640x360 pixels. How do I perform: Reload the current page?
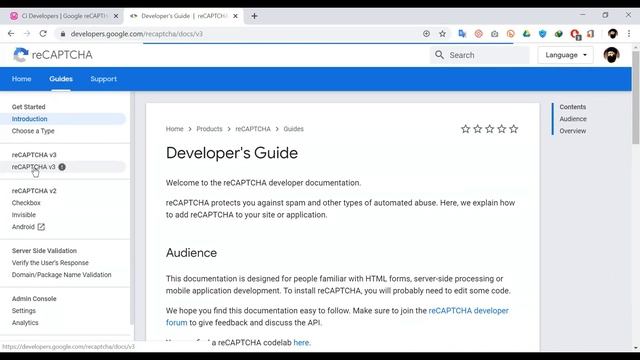click(43, 34)
